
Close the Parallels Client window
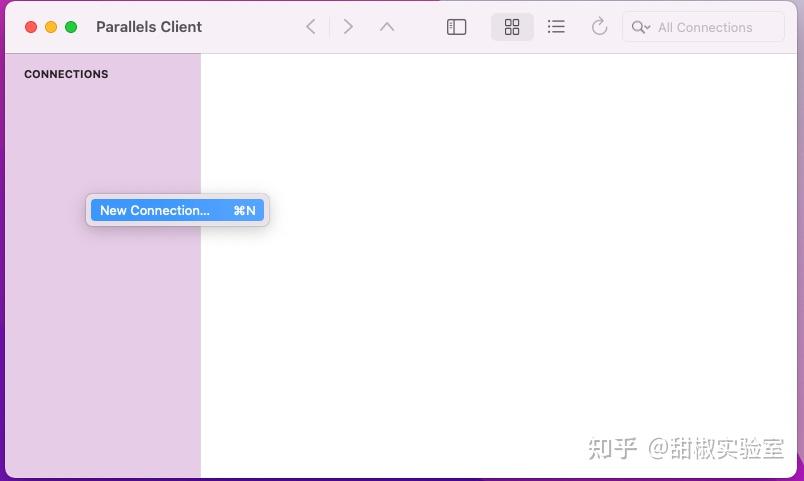pos(31,27)
